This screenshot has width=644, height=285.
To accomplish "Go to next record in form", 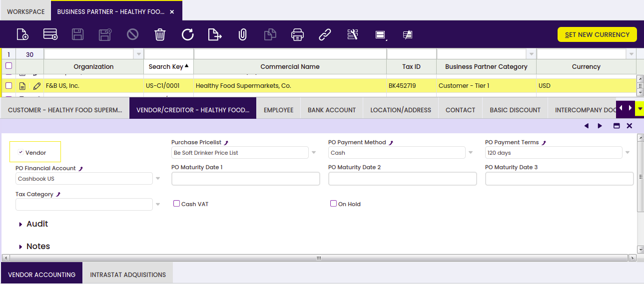I will (x=600, y=126).
